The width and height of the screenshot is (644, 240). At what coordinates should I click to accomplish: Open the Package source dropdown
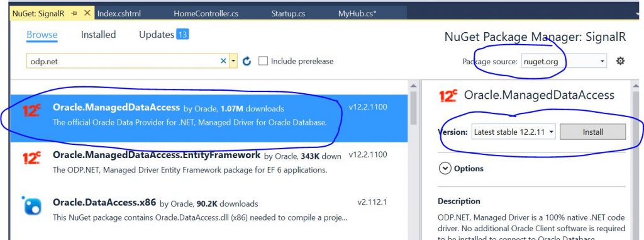tap(564, 61)
